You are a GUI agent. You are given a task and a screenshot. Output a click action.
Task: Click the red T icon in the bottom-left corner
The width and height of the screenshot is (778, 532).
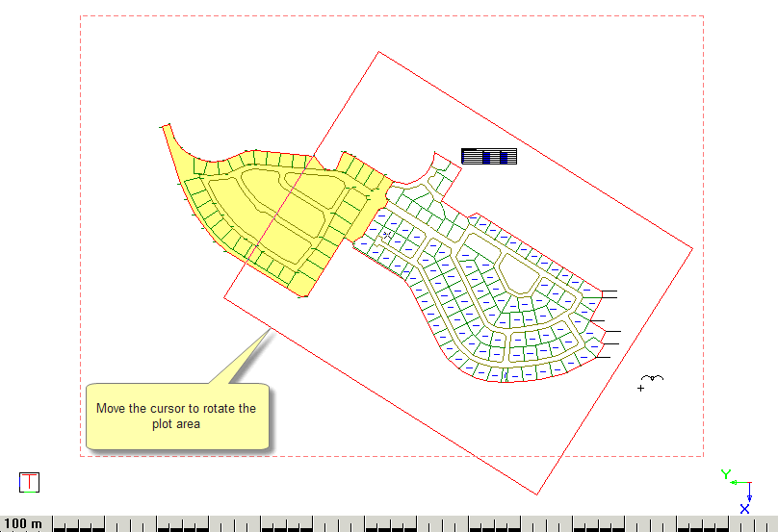coord(30,482)
